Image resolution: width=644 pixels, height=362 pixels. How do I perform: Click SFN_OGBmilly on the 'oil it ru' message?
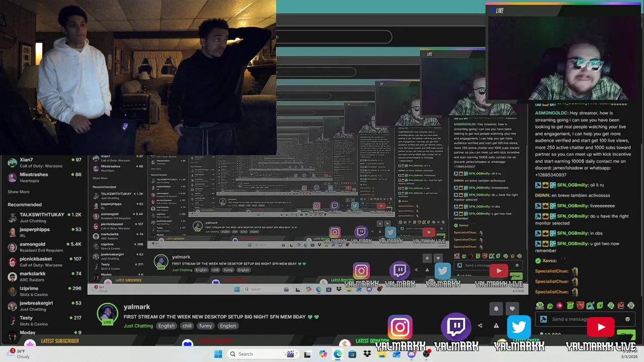coord(573,185)
